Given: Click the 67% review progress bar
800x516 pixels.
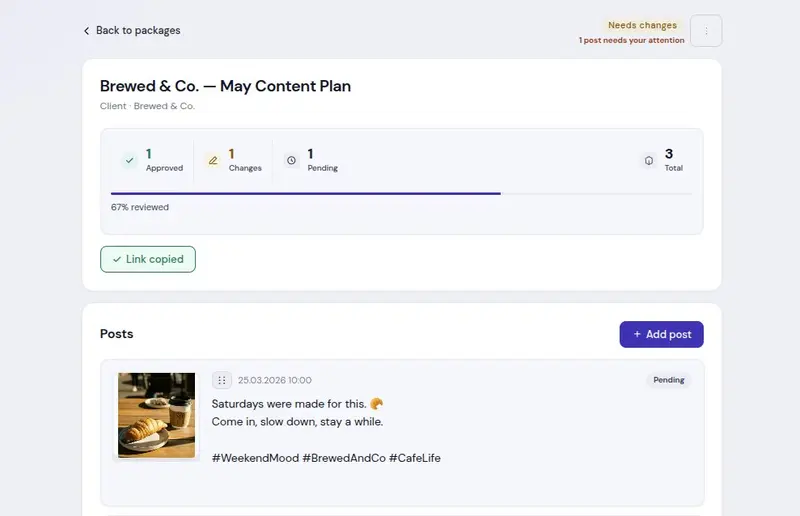Looking at the screenshot, I should 402,193.
